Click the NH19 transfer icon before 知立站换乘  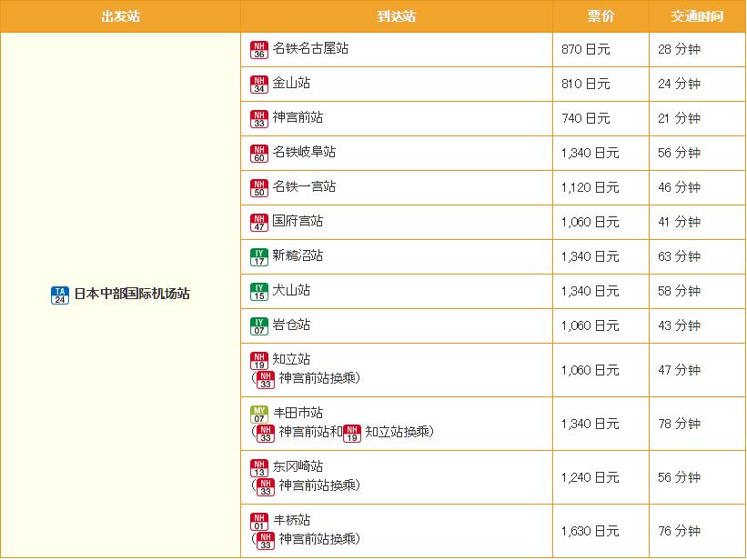click(352, 432)
